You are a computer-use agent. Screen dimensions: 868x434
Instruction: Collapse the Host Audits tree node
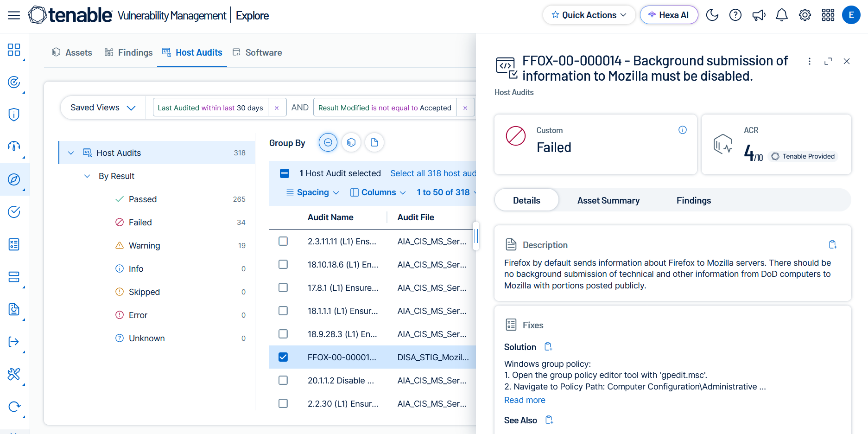71,153
